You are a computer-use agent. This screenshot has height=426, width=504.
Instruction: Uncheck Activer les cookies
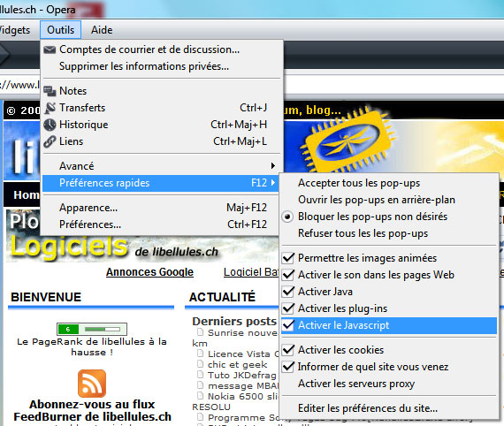pos(288,350)
